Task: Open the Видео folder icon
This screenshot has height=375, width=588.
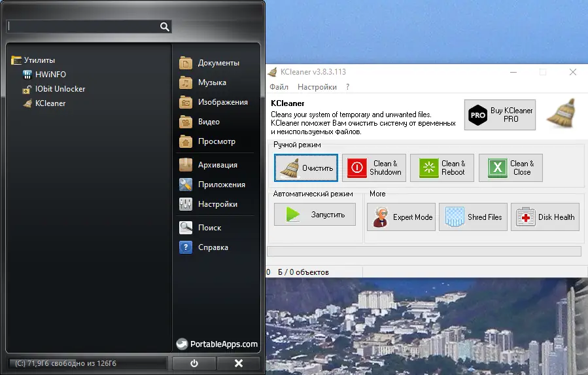Action: tap(186, 122)
